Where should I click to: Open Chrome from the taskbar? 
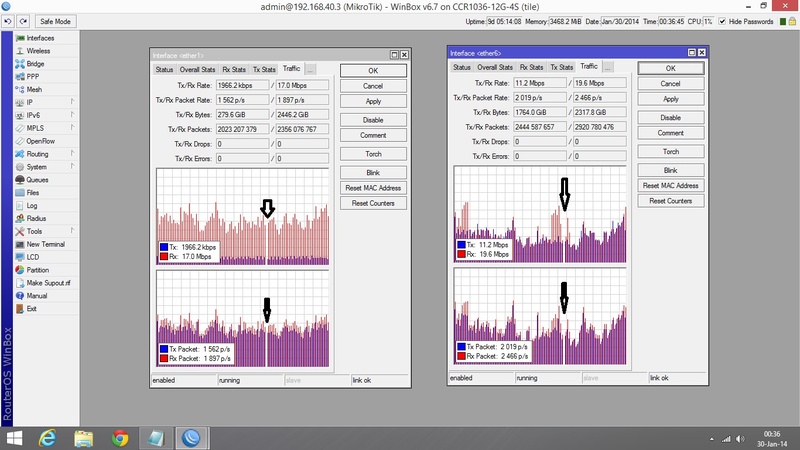click(x=120, y=438)
